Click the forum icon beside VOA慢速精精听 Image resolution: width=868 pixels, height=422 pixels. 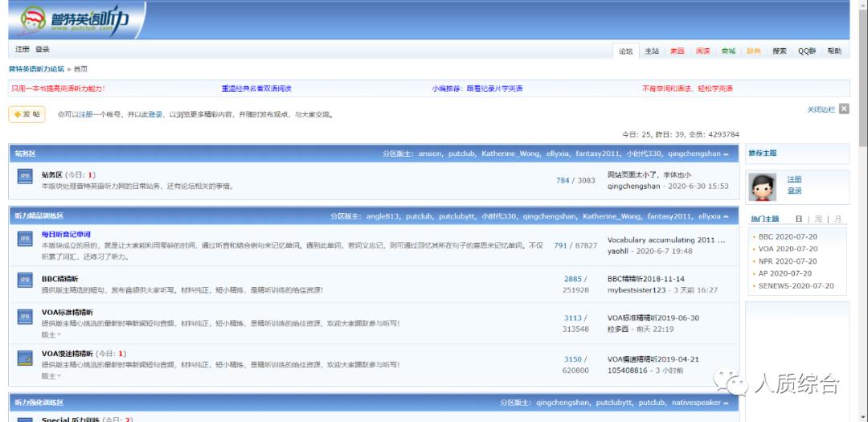[25, 358]
